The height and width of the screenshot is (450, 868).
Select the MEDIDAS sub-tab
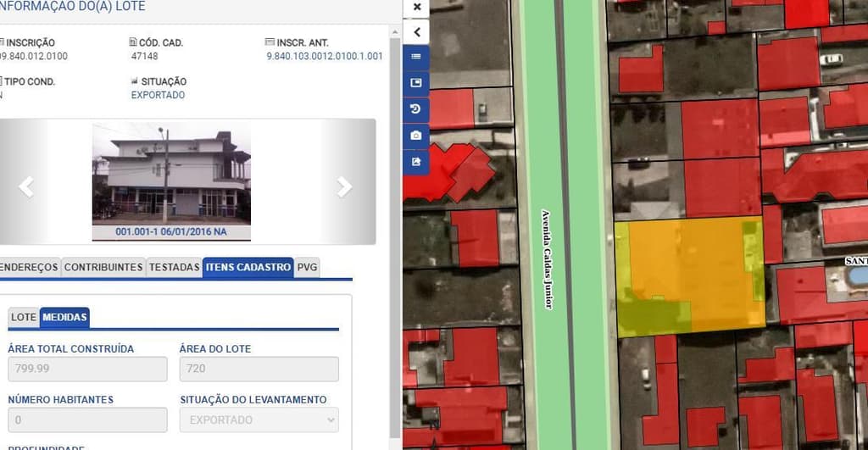(x=64, y=317)
